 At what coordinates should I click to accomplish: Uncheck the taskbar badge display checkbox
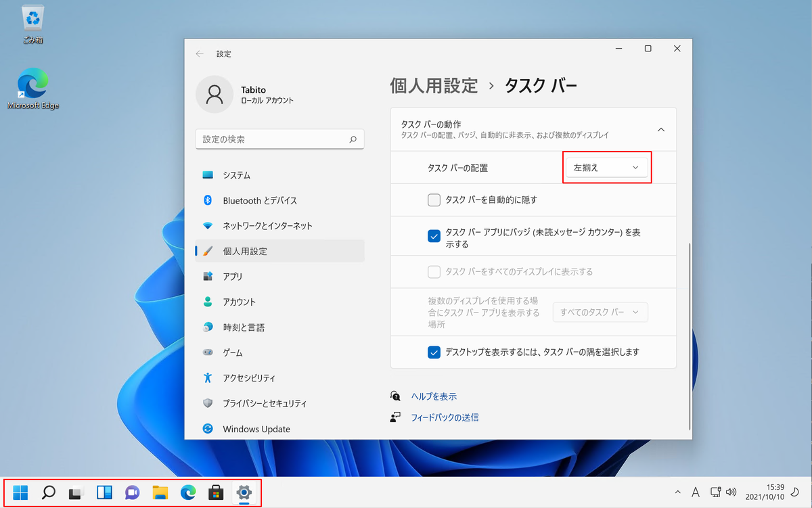(434, 235)
